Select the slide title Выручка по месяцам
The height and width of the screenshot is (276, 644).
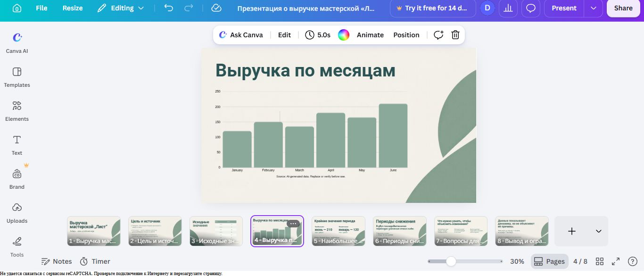[x=305, y=70]
